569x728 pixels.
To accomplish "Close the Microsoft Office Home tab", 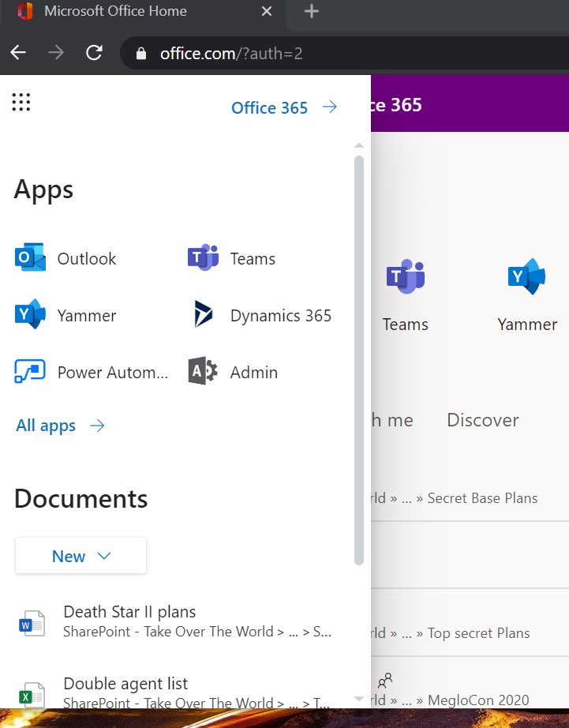I will [x=267, y=11].
